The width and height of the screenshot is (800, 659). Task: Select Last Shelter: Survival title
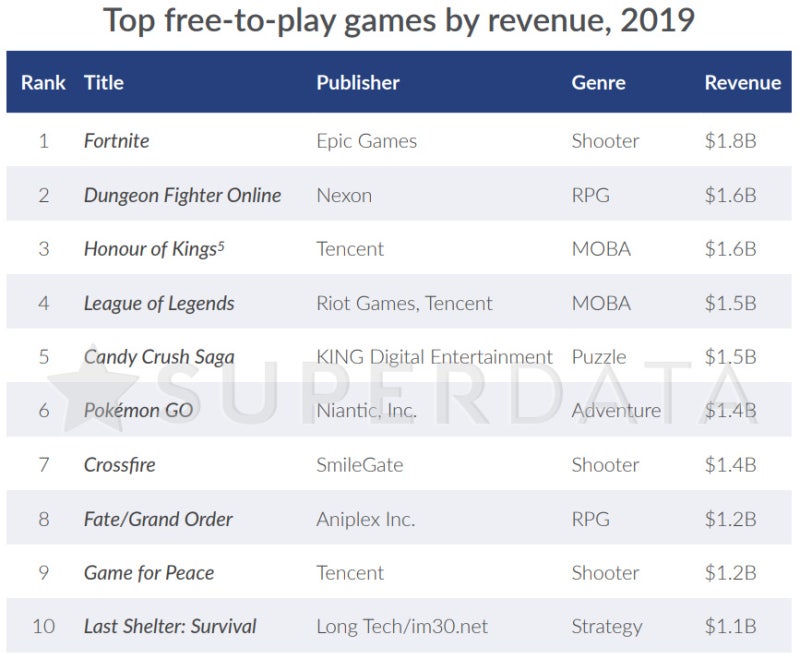[170, 626]
